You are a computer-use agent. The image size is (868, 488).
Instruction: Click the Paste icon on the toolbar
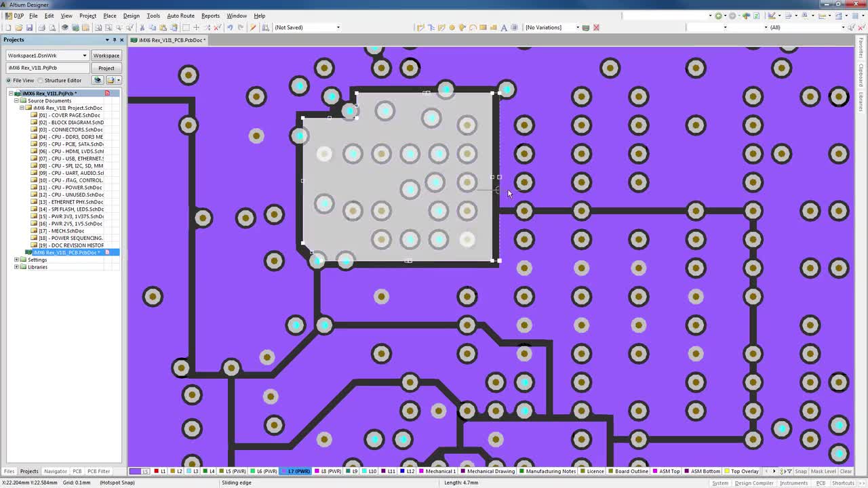click(x=161, y=27)
